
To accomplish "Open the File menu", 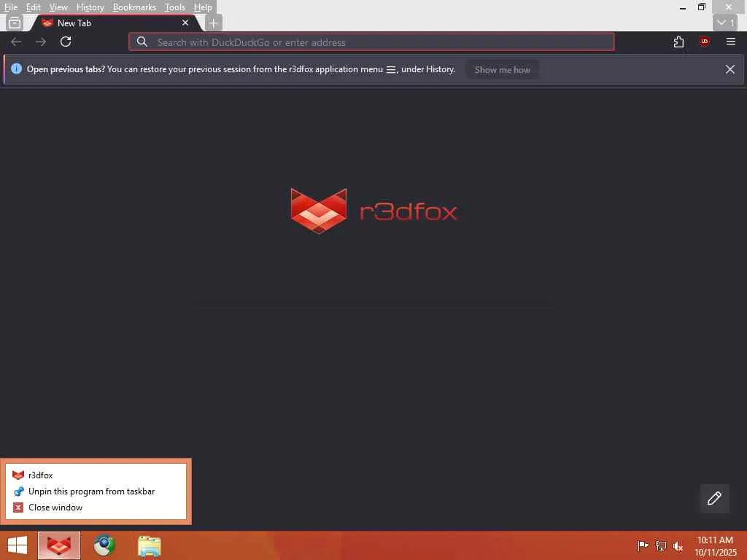I will (10, 7).
